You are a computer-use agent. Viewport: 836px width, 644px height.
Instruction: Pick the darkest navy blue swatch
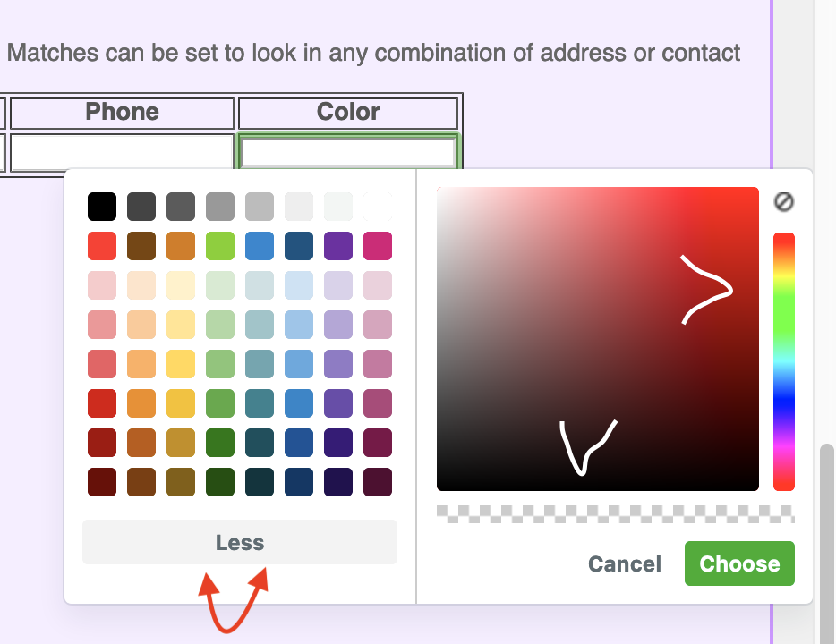[x=299, y=482]
